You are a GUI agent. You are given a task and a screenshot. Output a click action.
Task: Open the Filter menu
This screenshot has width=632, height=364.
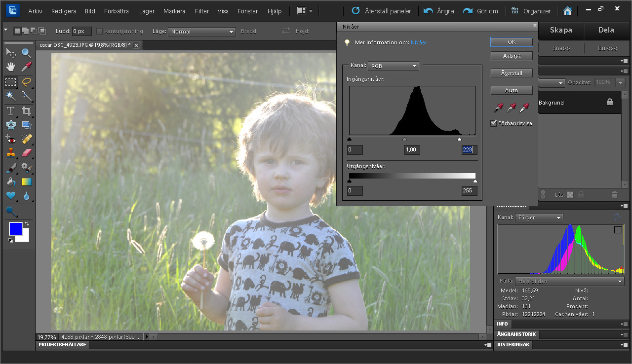click(201, 11)
